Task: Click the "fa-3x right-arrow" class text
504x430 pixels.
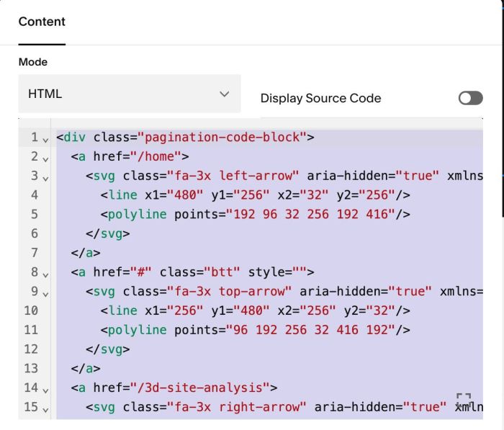Action: 237,407
